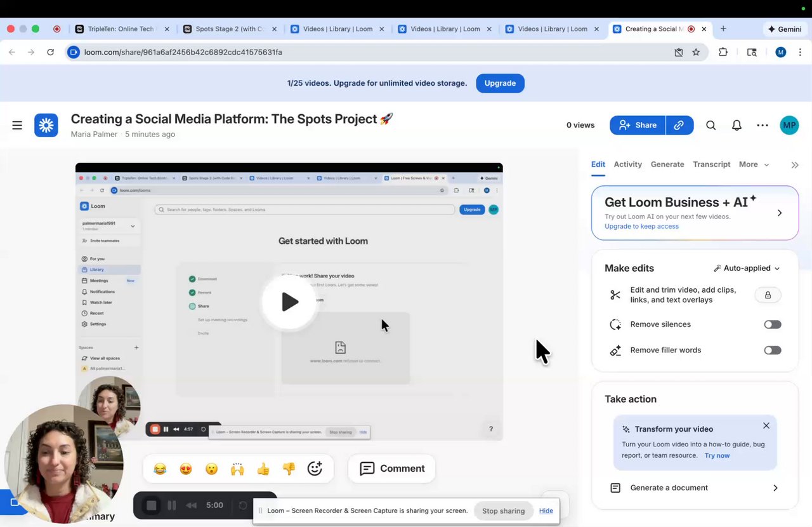This screenshot has width=812, height=527.
Task: Click the Hide link in sharing bar
Action: [546, 510]
